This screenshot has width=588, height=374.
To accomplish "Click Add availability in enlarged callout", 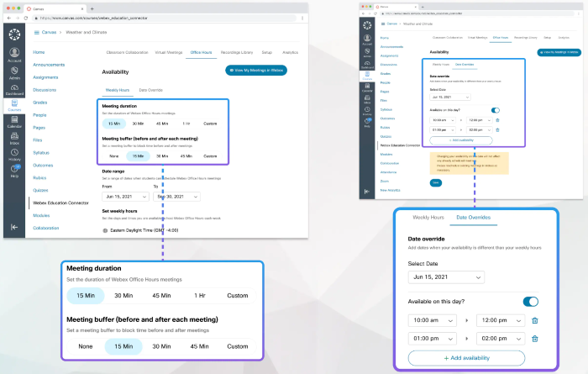I will (x=466, y=358).
